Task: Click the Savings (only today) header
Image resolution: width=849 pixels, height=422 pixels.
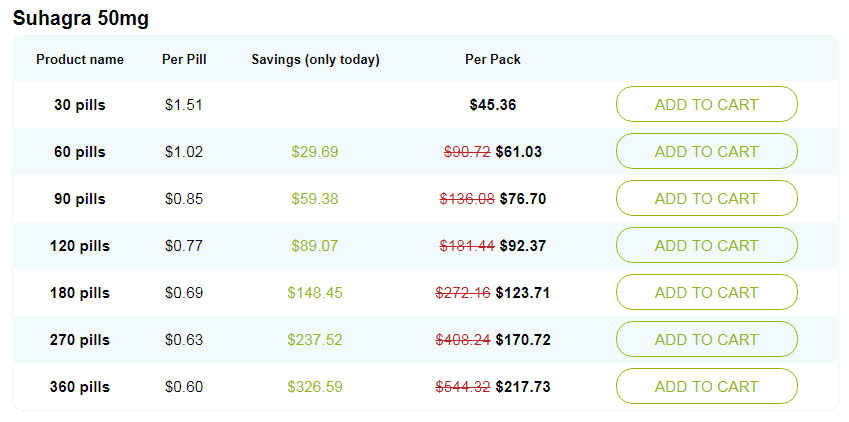Action: tap(315, 60)
